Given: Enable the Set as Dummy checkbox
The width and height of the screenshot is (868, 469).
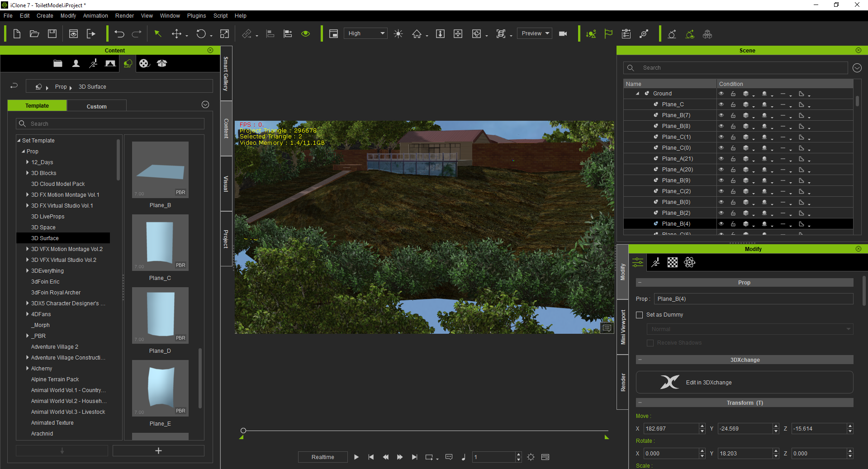Looking at the screenshot, I should [x=639, y=315].
